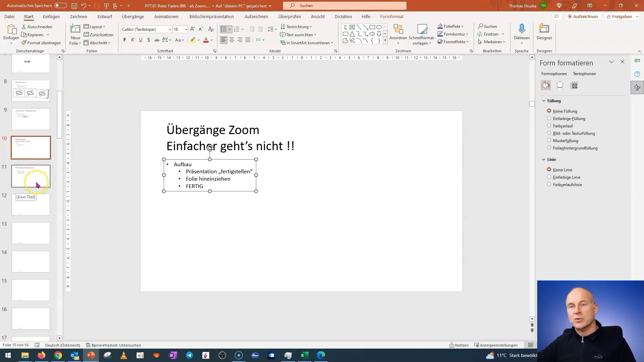This screenshot has height=362, width=644.
Task: Click the Textoptionen tab
Action: point(585,73)
